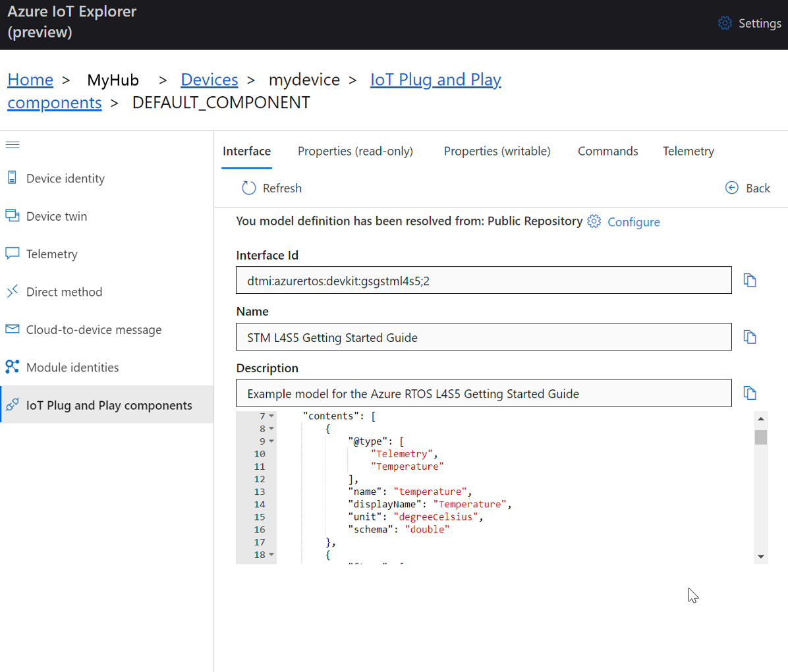Collapse the contents array at line 7
788x672 pixels.
click(270, 415)
